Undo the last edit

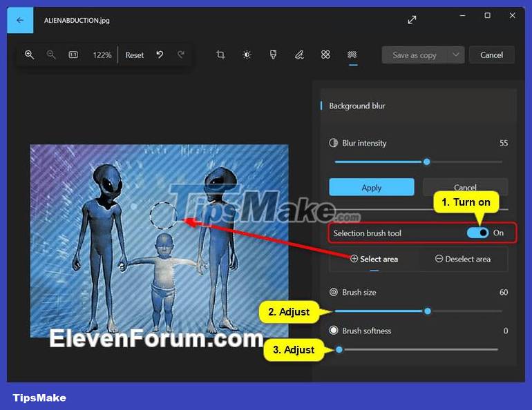tap(160, 55)
